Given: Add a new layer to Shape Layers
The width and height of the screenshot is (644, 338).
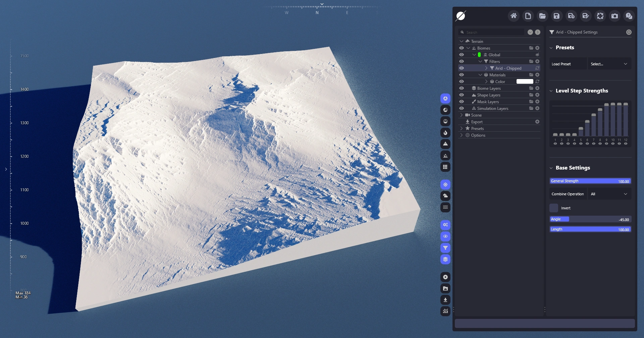Looking at the screenshot, I should click(x=537, y=95).
